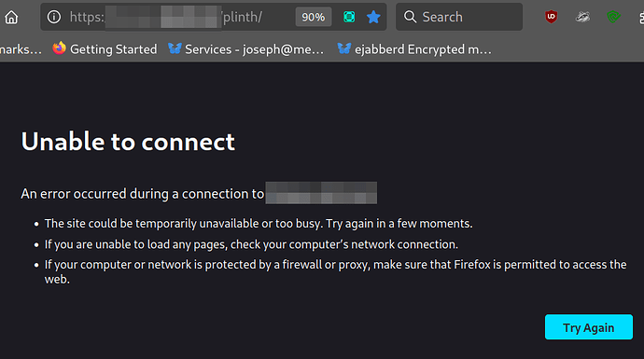
Task: Click the blue bookmark star icon
Action: (x=373, y=17)
